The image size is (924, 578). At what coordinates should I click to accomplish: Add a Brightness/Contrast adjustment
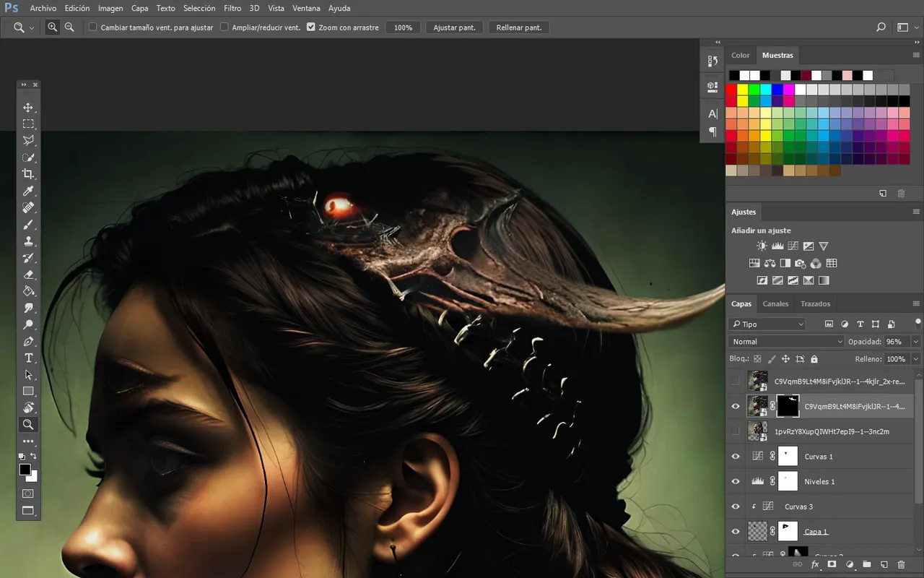click(x=762, y=246)
